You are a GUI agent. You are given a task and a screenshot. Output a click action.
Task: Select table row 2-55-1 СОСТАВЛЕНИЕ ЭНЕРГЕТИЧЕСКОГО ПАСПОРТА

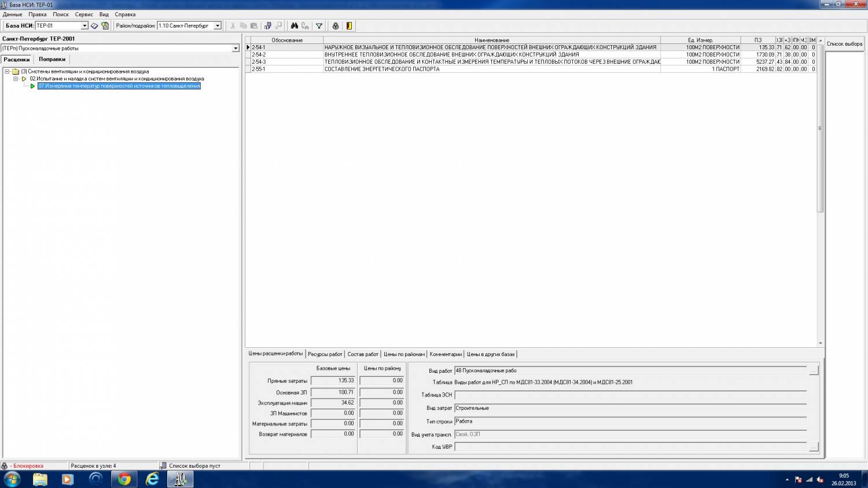pos(531,69)
